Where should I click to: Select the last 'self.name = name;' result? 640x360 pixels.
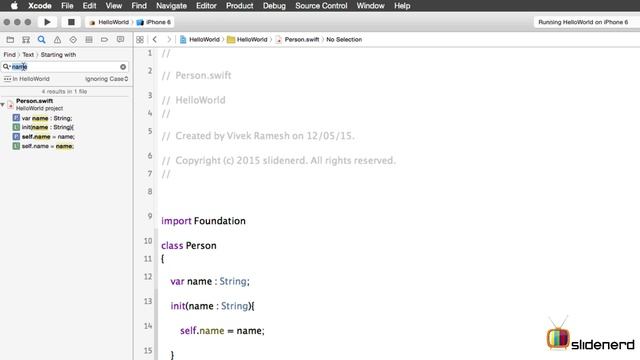pyautogui.click(x=48, y=146)
